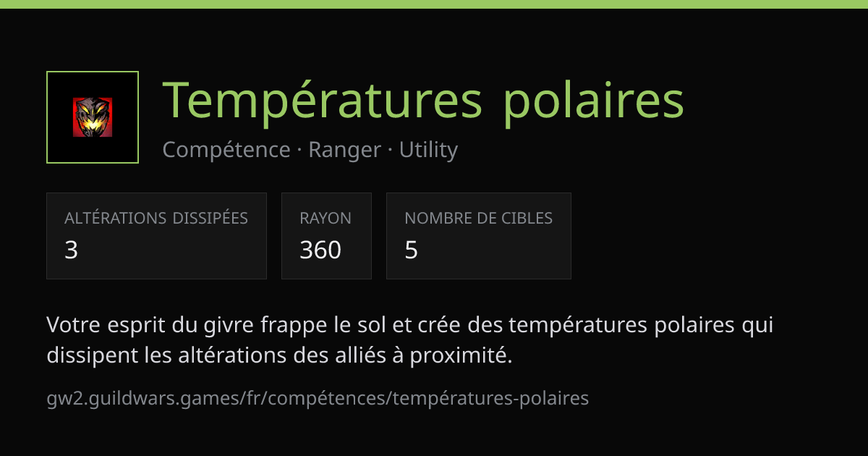
Task: Click the 360 radius value
Action: 320,250
